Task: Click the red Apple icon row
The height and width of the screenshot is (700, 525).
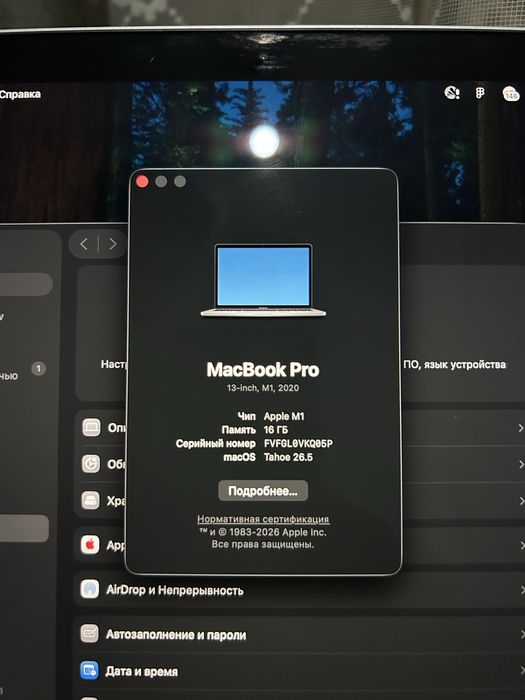Action: pos(90,545)
